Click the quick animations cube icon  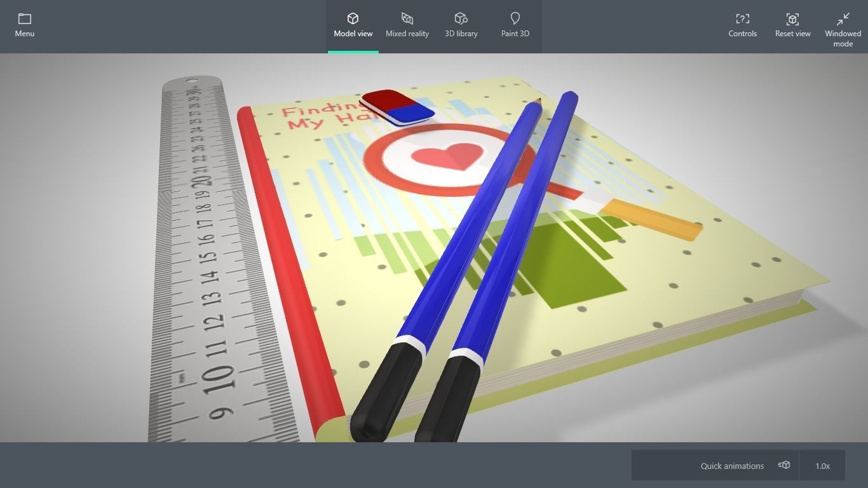(x=783, y=465)
